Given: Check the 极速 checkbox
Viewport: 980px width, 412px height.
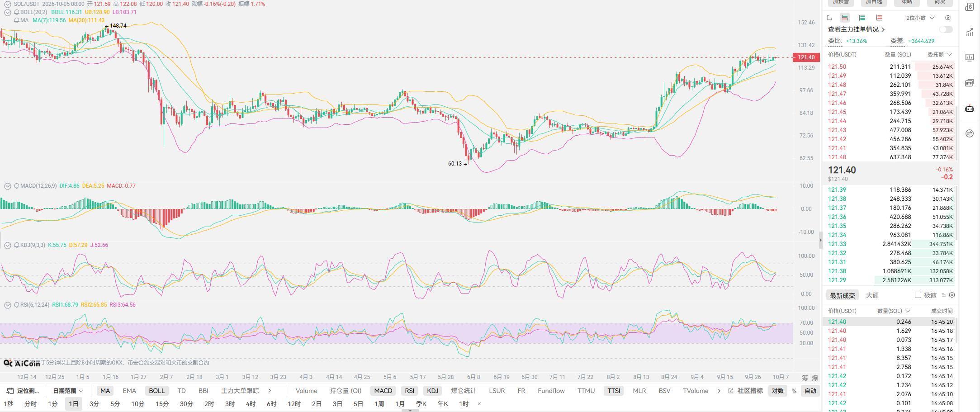Looking at the screenshot, I should coord(918,295).
